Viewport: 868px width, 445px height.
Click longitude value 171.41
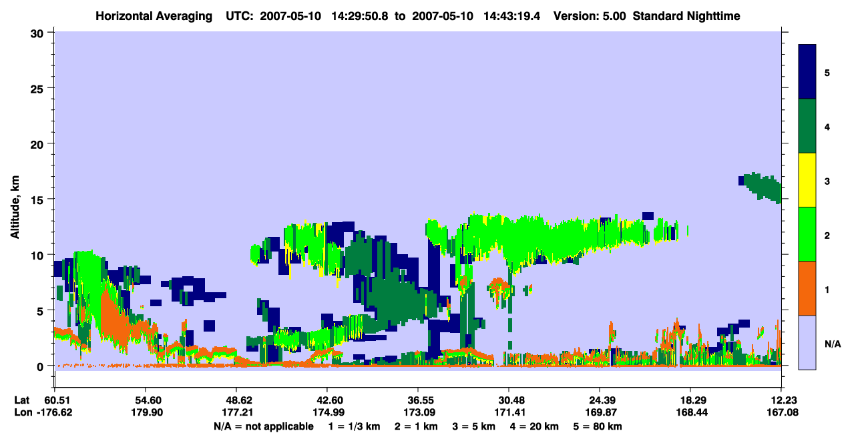point(509,412)
